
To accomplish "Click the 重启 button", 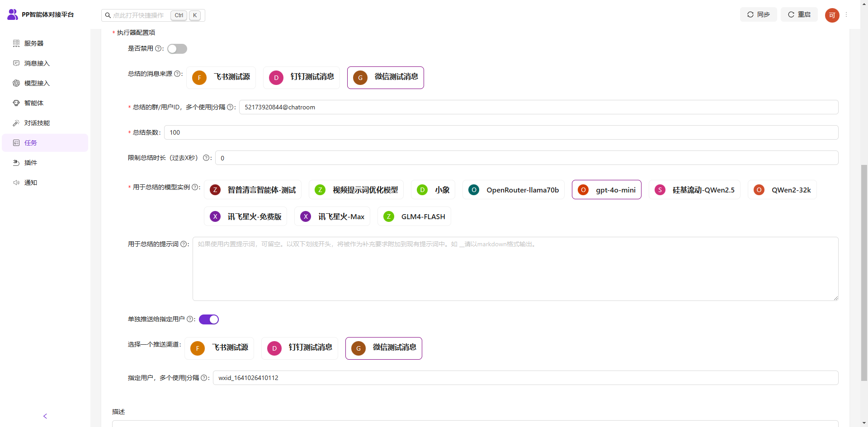I will pos(799,14).
